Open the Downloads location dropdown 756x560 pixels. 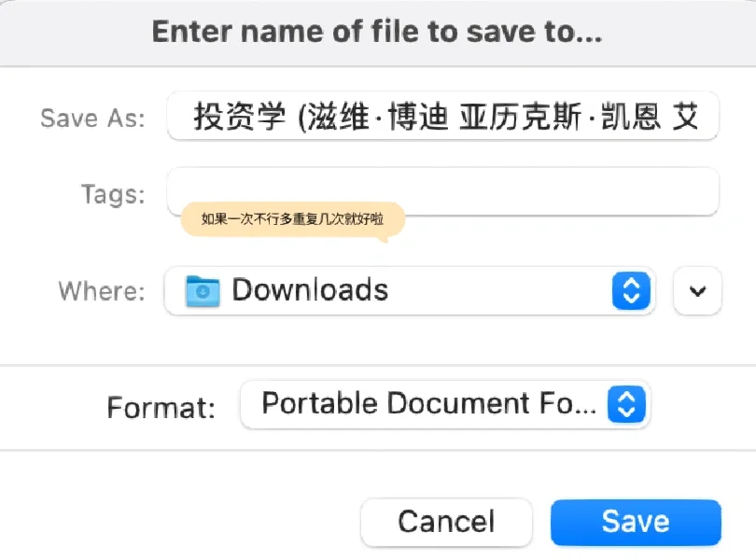pyautogui.click(x=410, y=291)
